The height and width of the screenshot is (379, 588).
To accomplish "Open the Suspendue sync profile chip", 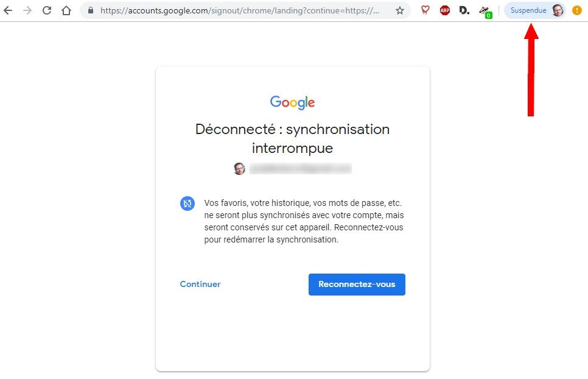I will point(528,10).
